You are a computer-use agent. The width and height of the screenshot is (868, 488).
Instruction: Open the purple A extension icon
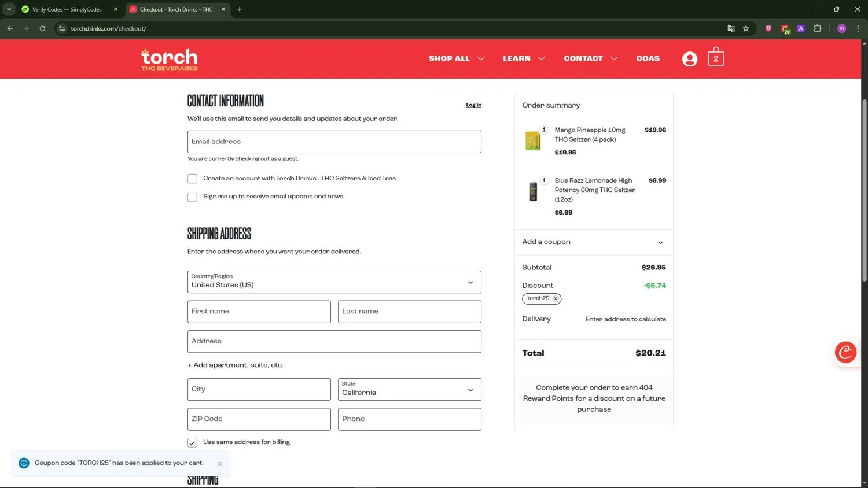(801, 28)
